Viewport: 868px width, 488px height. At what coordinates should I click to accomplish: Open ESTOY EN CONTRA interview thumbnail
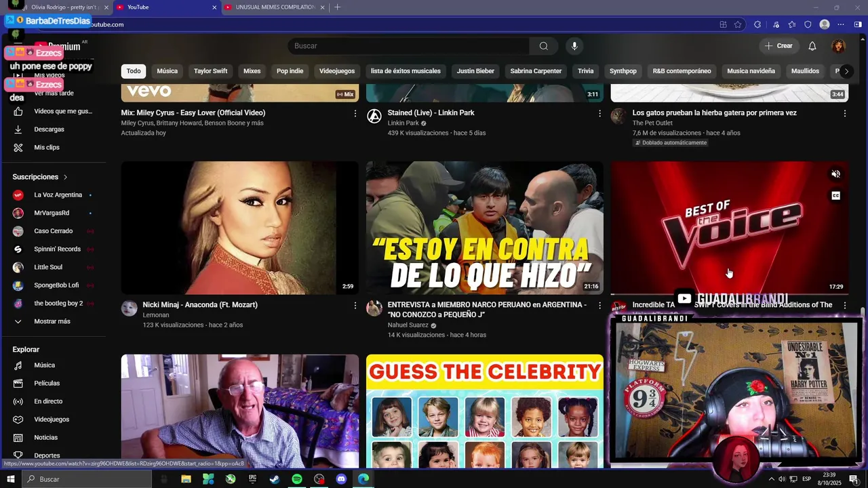[485, 228]
